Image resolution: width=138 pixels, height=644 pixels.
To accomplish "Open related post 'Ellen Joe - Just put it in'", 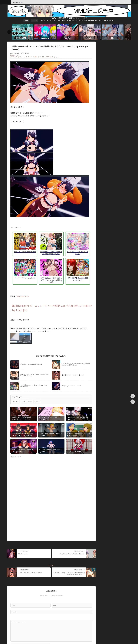I will point(30,375).
